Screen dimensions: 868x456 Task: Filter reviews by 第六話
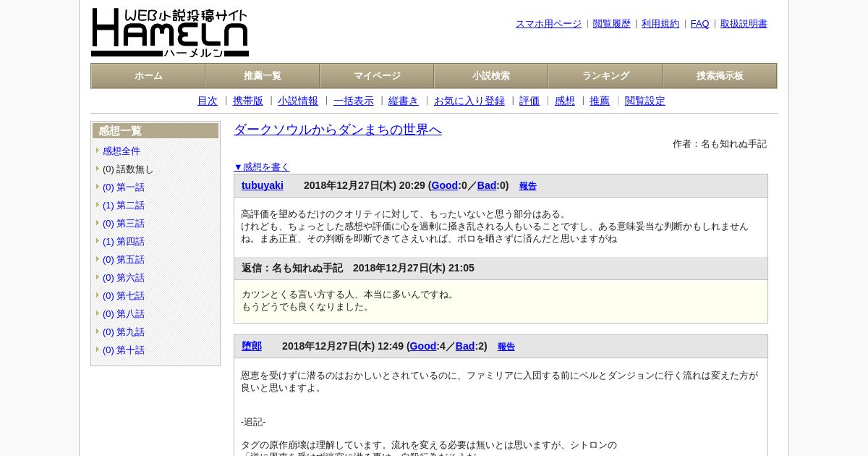[124, 278]
